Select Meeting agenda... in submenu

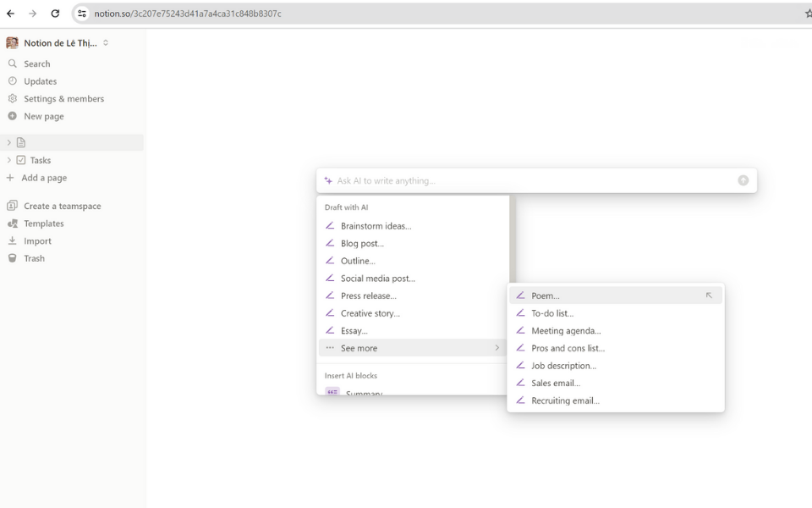point(616,331)
